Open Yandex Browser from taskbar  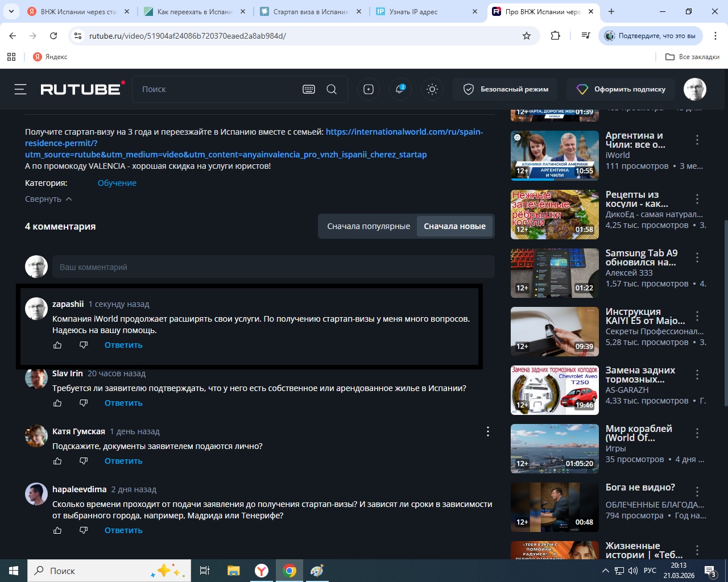click(x=262, y=571)
